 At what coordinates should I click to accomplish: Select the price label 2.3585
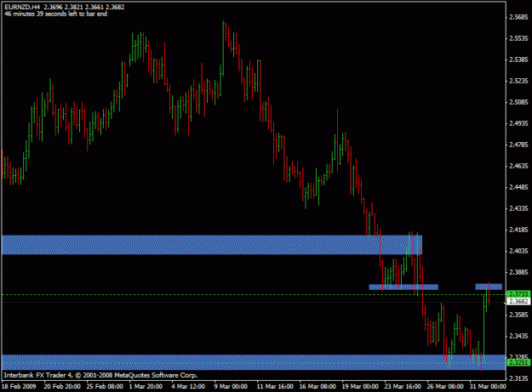(518, 315)
